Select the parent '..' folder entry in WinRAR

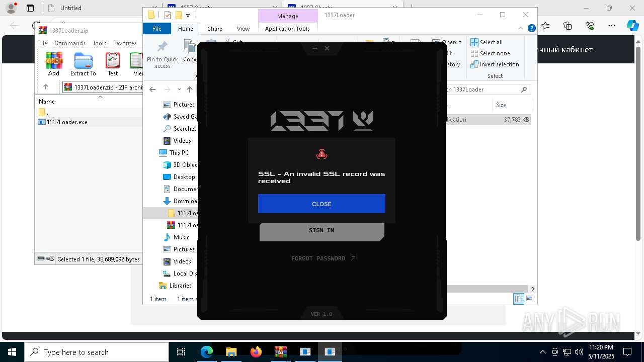tap(44, 113)
